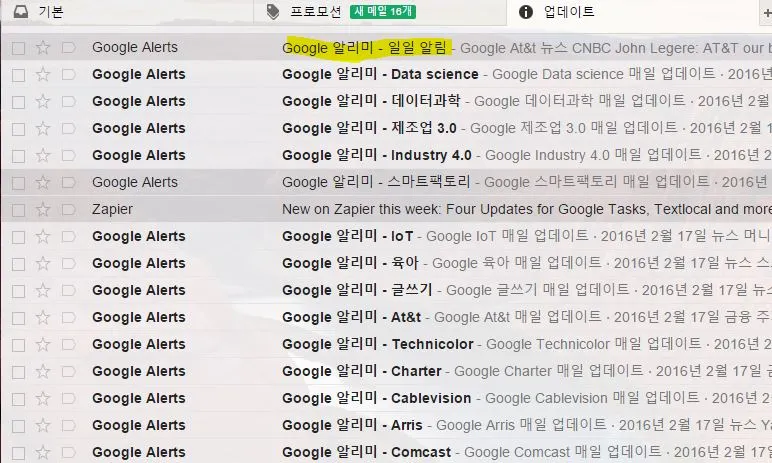Star the Zapier email

[x=43, y=209]
